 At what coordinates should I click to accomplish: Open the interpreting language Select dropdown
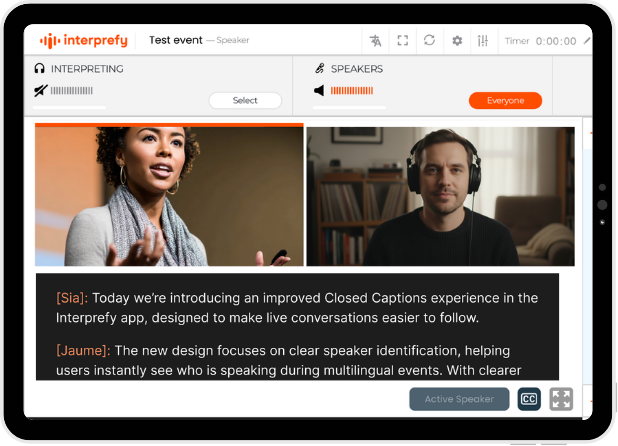pyautogui.click(x=245, y=100)
